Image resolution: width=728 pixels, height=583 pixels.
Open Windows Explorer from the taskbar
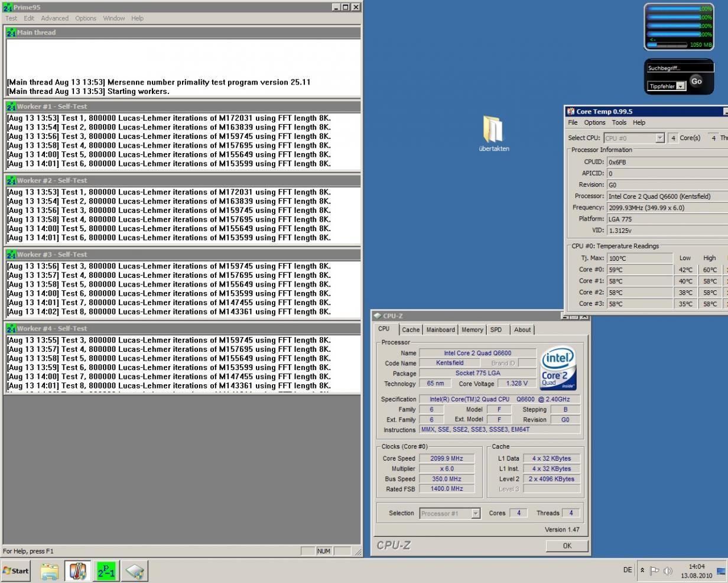(x=50, y=571)
